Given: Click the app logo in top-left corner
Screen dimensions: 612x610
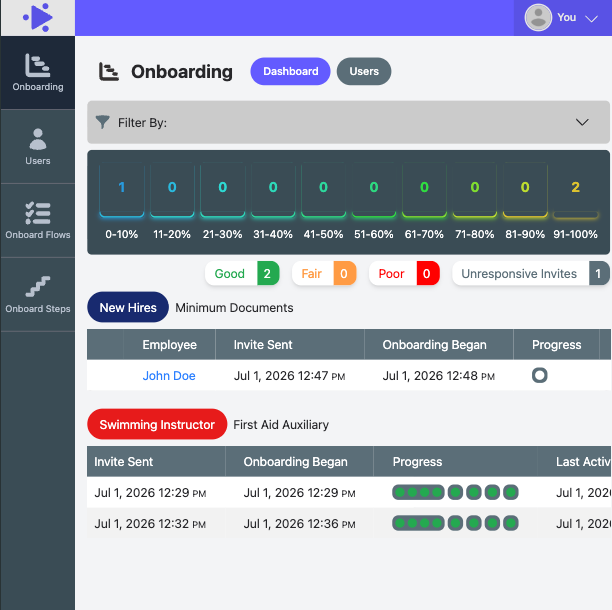Looking at the screenshot, I should point(38,18).
